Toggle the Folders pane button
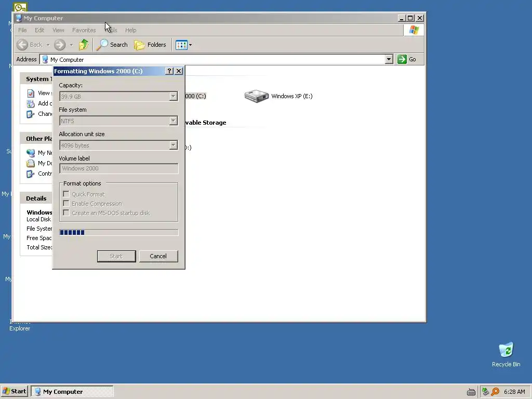The image size is (532, 399). click(150, 45)
